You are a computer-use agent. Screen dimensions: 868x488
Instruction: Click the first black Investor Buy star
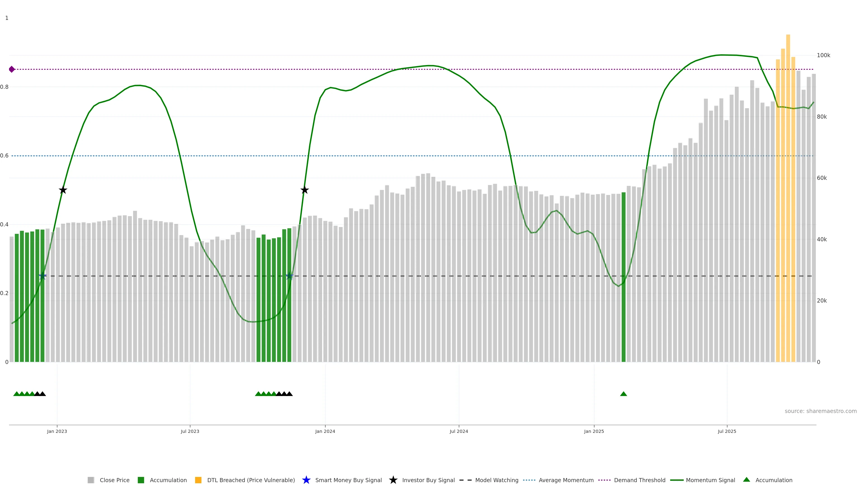coord(63,190)
